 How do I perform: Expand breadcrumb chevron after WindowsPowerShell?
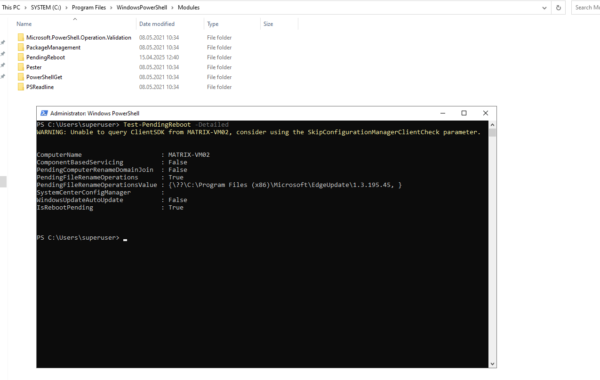pos(172,8)
